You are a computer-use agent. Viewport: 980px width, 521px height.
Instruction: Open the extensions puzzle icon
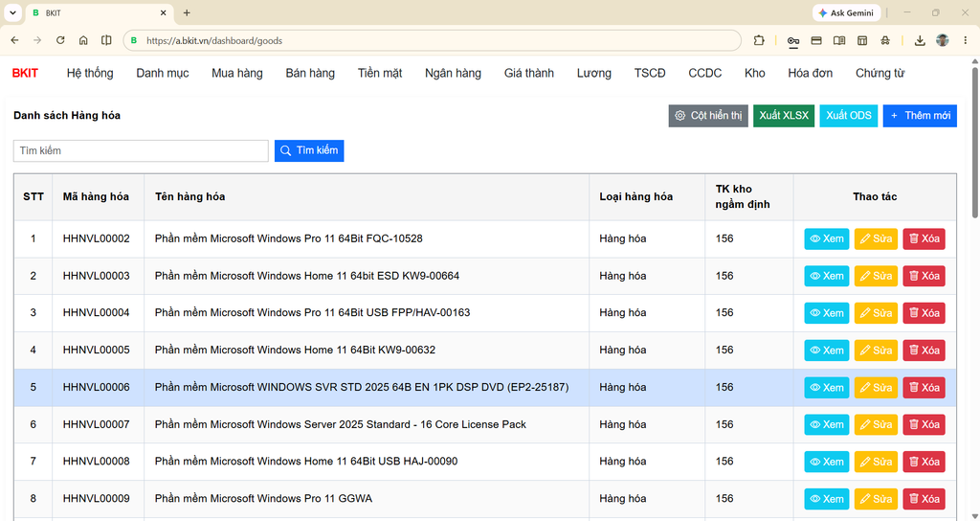(759, 40)
